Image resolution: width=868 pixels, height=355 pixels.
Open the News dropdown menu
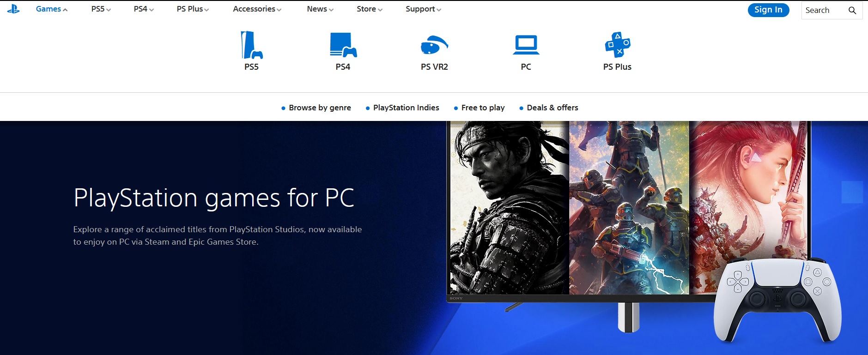320,9
